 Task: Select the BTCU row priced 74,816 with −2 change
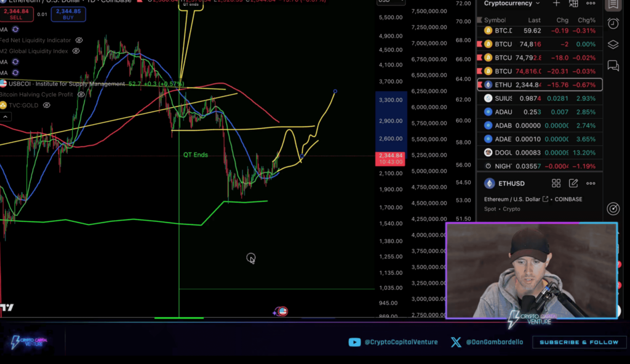click(540, 44)
